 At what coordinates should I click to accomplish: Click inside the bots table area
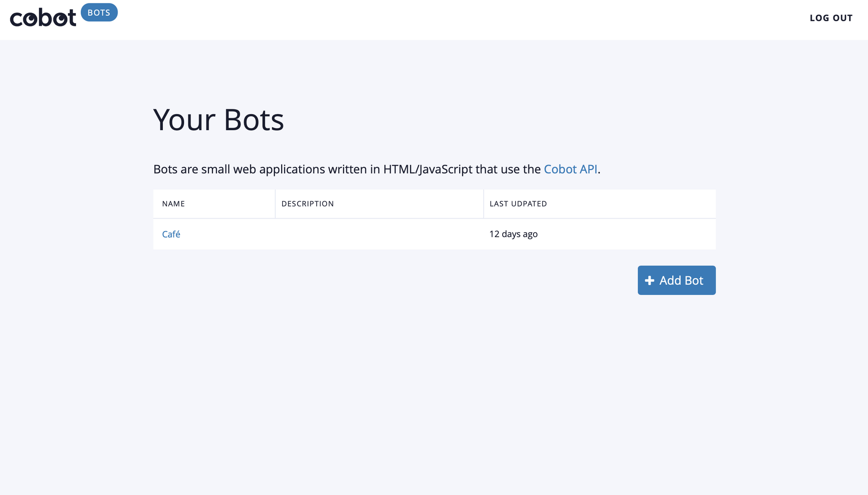pyautogui.click(x=434, y=219)
